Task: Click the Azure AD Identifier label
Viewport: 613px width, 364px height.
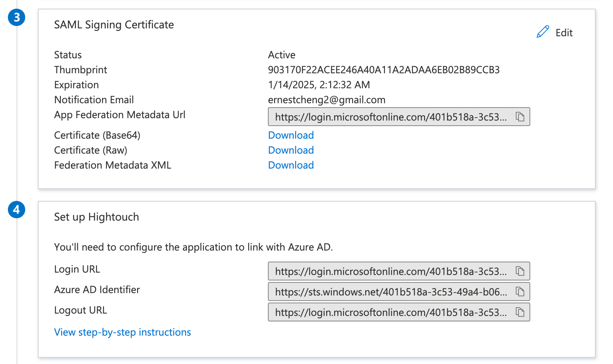Action: coord(97,290)
